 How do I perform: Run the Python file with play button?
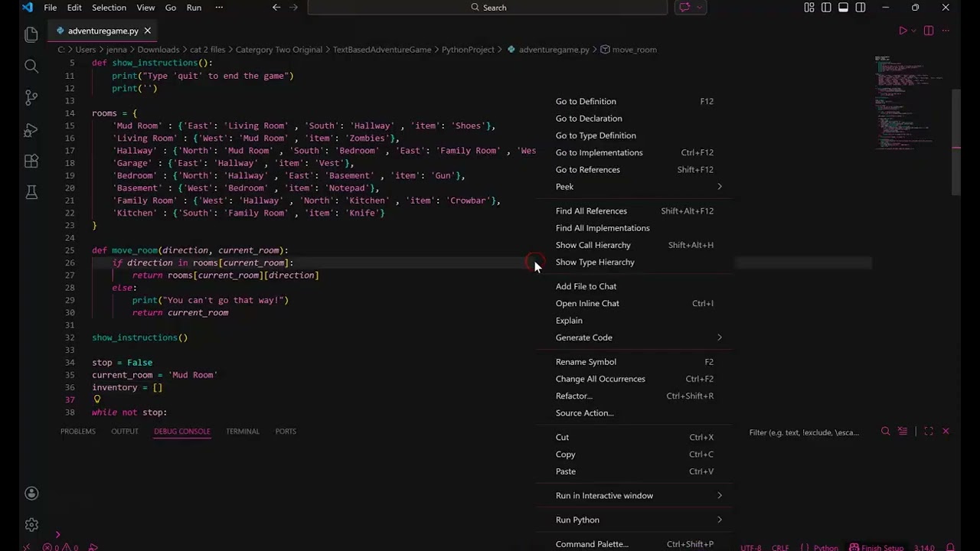(x=903, y=31)
